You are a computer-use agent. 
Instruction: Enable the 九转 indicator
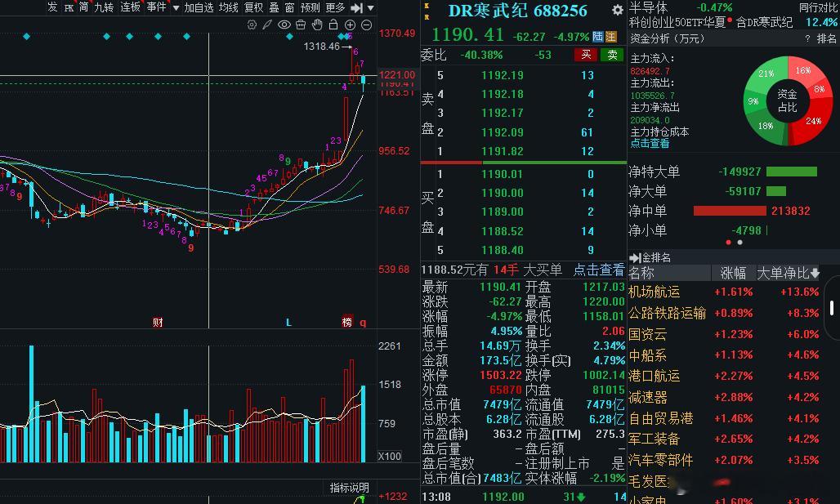(104, 7)
